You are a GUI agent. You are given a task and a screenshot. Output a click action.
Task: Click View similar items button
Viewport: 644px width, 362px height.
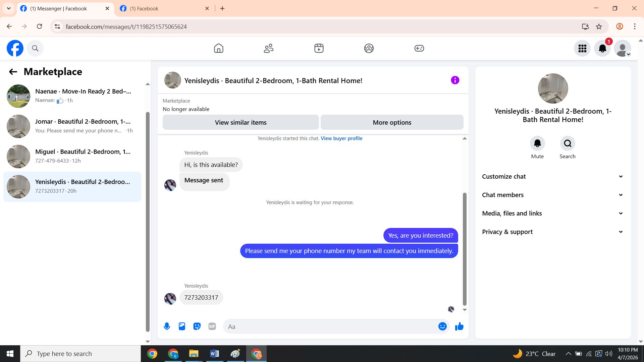[x=240, y=122]
